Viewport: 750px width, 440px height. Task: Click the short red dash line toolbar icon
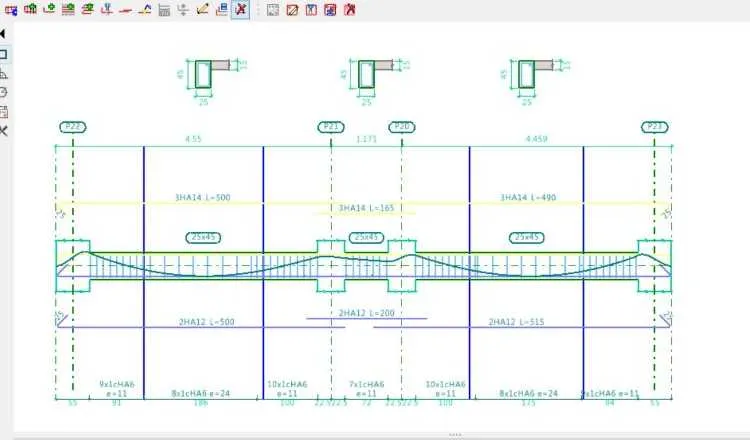(125, 10)
